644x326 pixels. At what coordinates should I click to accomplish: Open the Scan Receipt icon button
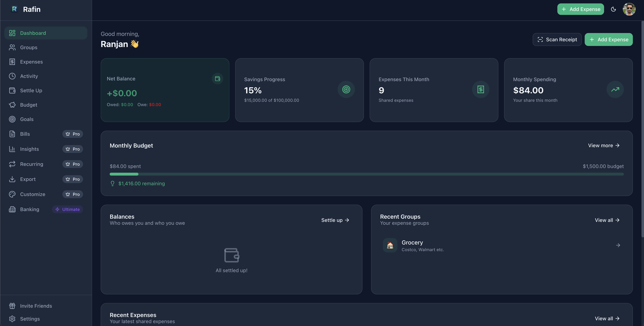coord(540,39)
